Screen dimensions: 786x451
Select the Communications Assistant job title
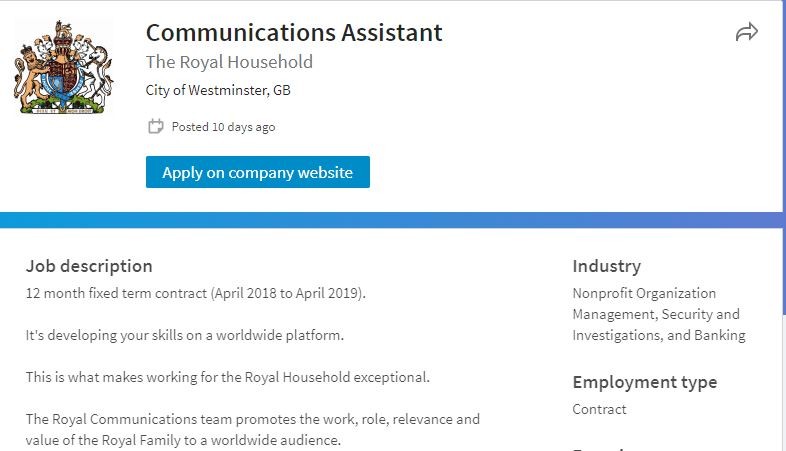pyautogui.click(x=294, y=33)
